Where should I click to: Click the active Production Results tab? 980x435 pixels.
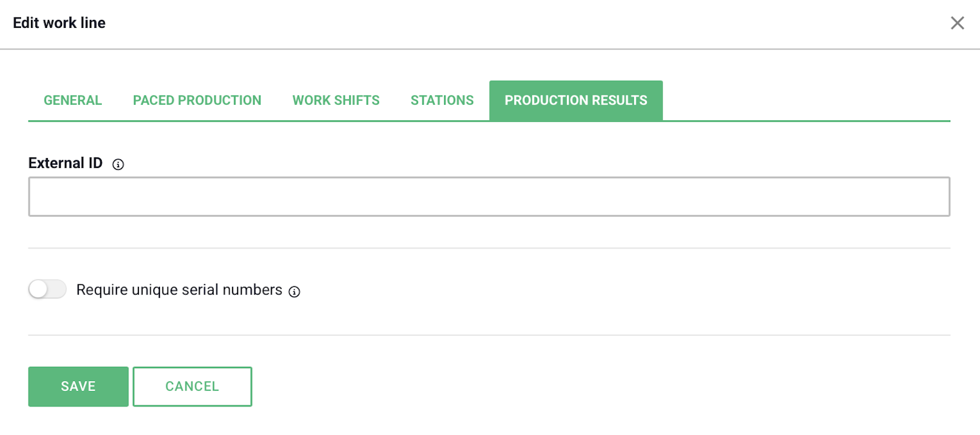[576, 100]
